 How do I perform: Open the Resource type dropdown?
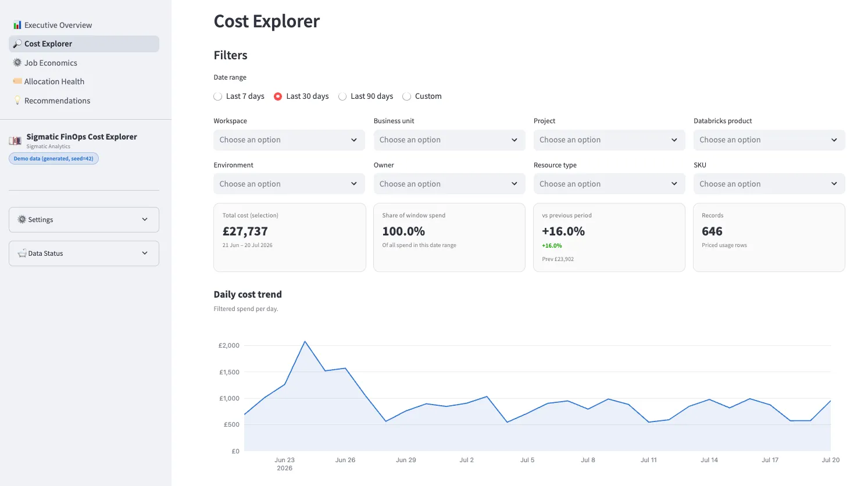[x=609, y=184]
